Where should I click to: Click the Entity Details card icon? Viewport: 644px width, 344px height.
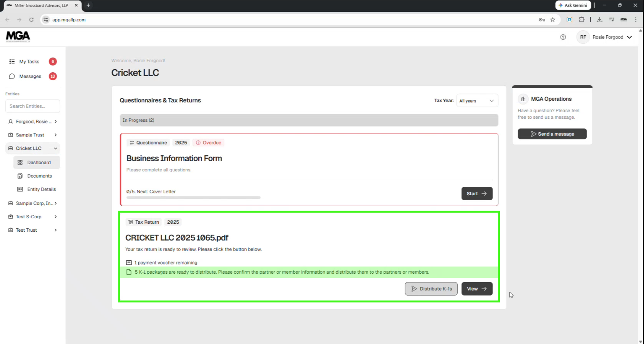pyautogui.click(x=20, y=189)
